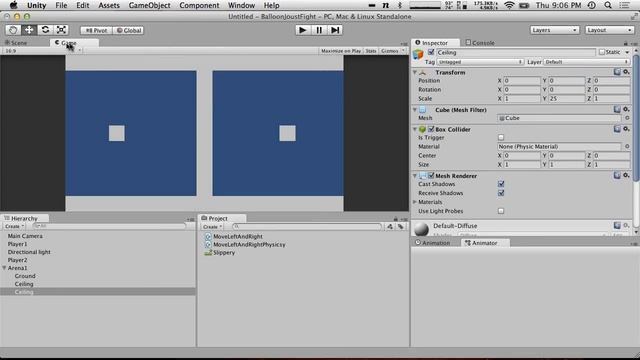This screenshot has width=640, height=360.
Task: Enable Is Trigger checkbox
Action: pyautogui.click(x=501, y=138)
